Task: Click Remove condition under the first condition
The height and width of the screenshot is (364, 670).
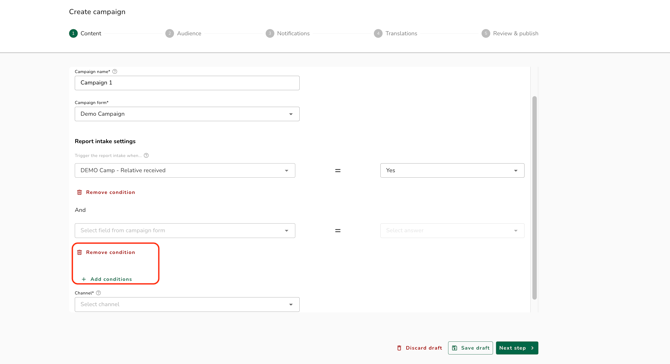Action: click(x=106, y=192)
